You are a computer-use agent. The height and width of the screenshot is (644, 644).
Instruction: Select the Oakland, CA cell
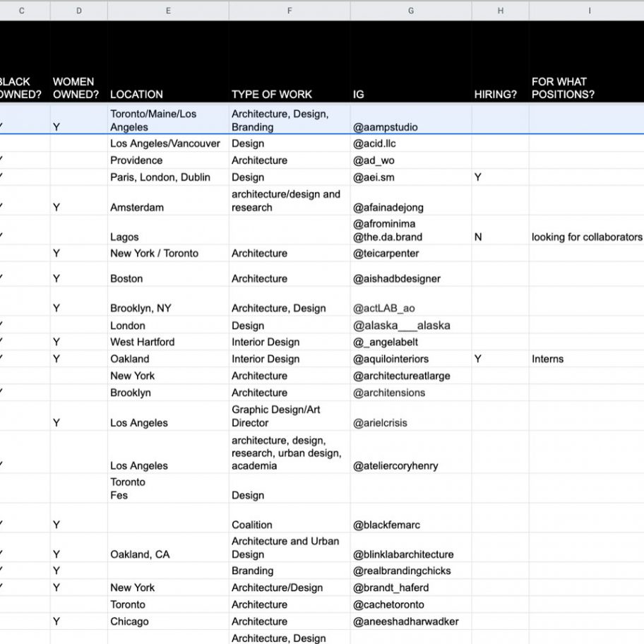click(x=168, y=547)
